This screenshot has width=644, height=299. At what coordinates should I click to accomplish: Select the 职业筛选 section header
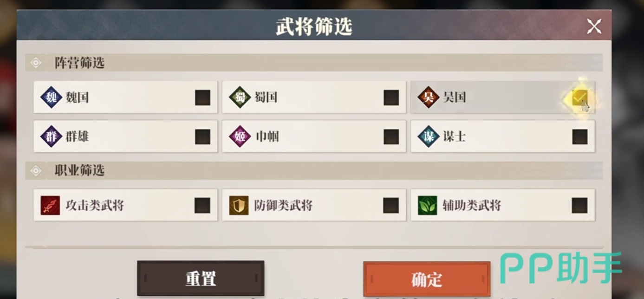[x=314, y=170]
